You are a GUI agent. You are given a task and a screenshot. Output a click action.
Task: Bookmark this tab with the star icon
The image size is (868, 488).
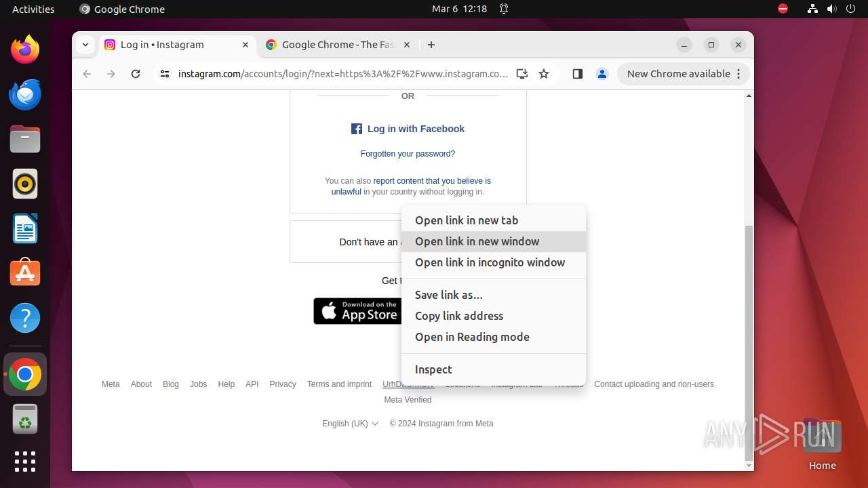click(544, 74)
